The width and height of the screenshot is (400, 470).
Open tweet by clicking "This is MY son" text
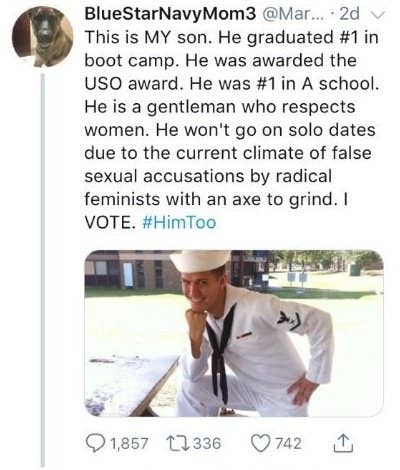(148, 37)
